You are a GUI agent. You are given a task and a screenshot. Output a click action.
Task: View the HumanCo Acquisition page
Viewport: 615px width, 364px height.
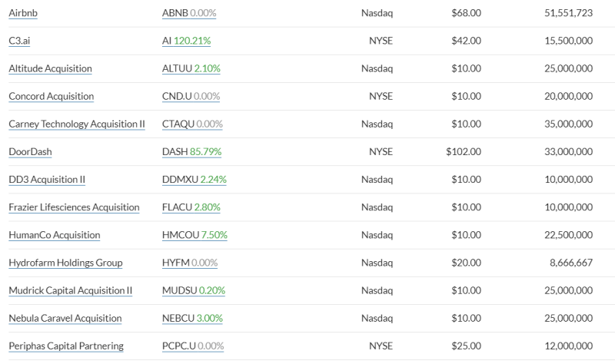coord(55,235)
